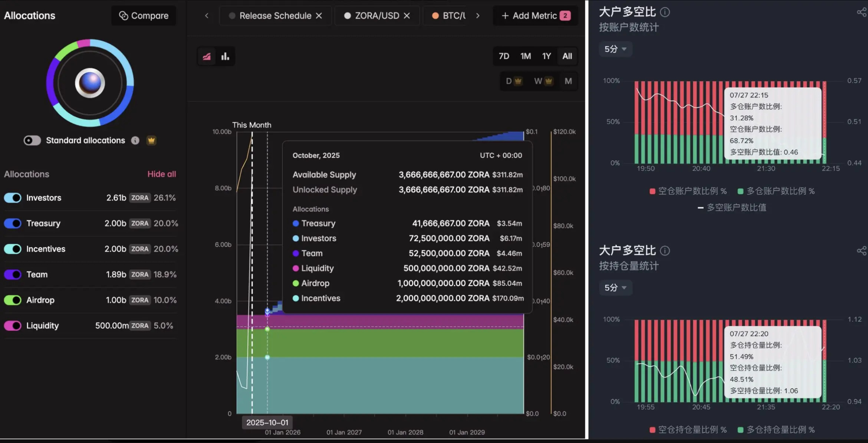Click the right chevron after the BTC metric tab
This screenshot has height=443, width=868.
(478, 16)
